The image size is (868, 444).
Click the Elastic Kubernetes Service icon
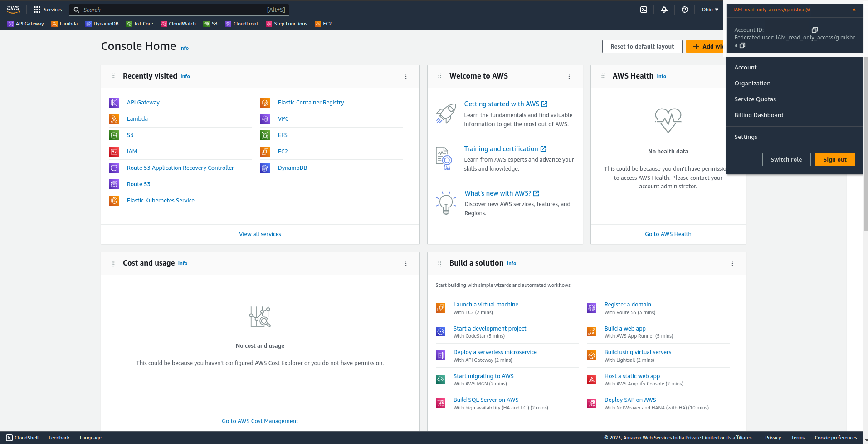[114, 201]
